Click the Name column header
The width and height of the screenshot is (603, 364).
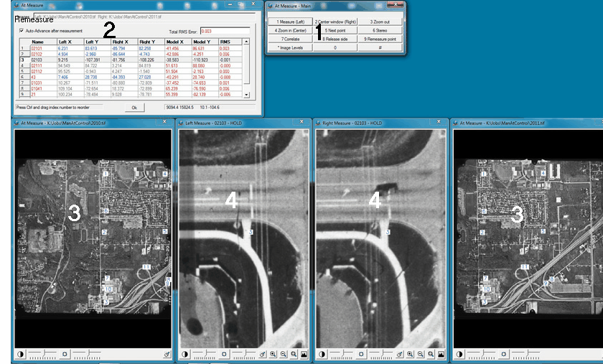(44, 42)
